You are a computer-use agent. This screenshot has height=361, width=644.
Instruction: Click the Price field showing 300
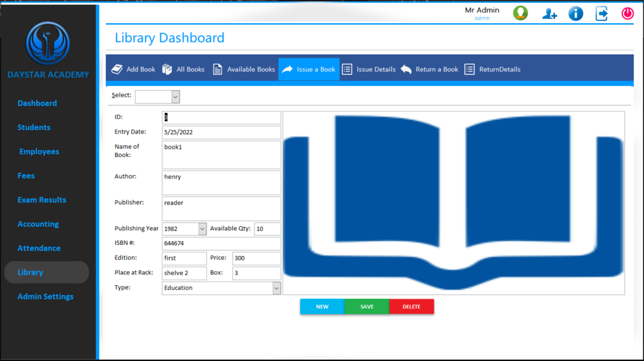tap(256, 258)
